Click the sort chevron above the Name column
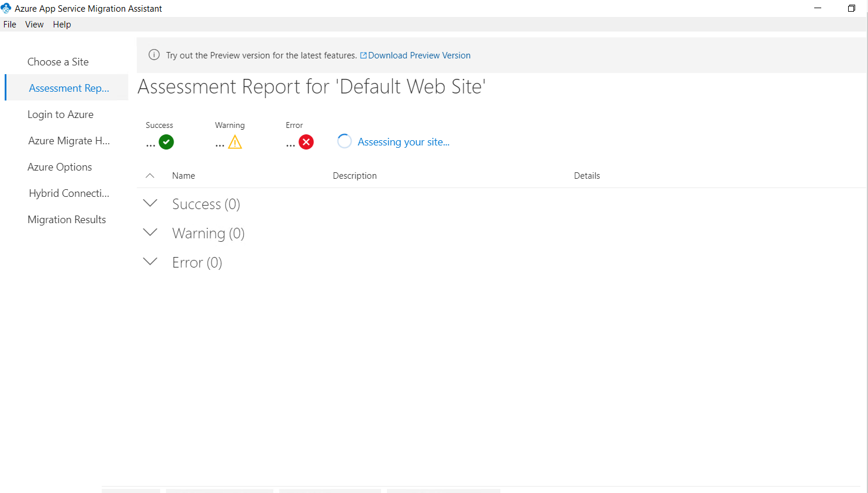Screen dimensions: 868x493 pyautogui.click(x=150, y=175)
